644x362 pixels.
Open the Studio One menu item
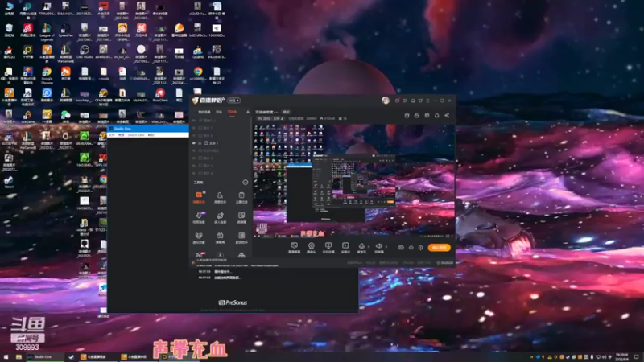point(135,135)
